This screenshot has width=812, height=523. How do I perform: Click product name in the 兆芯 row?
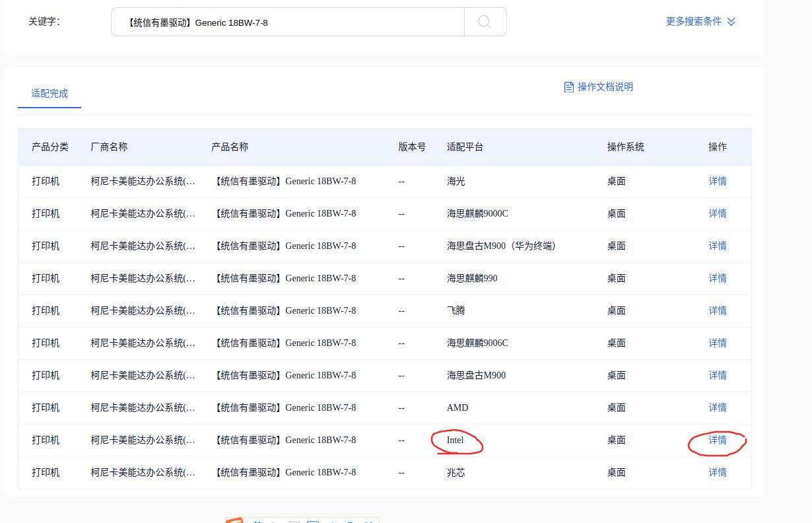click(x=284, y=472)
